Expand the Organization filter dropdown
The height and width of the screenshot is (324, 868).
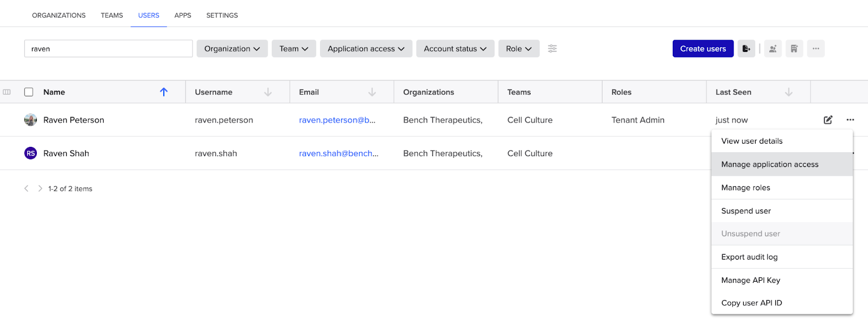click(x=232, y=49)
